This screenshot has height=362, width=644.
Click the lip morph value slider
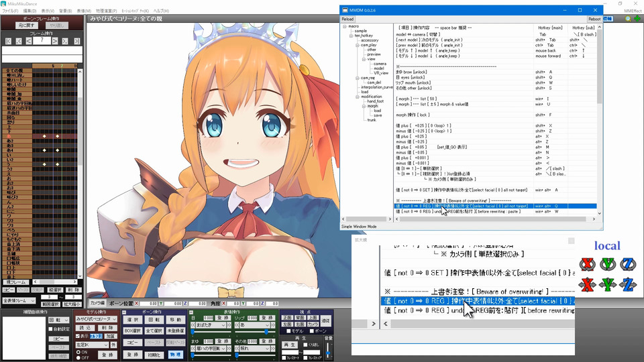(255, 332)
